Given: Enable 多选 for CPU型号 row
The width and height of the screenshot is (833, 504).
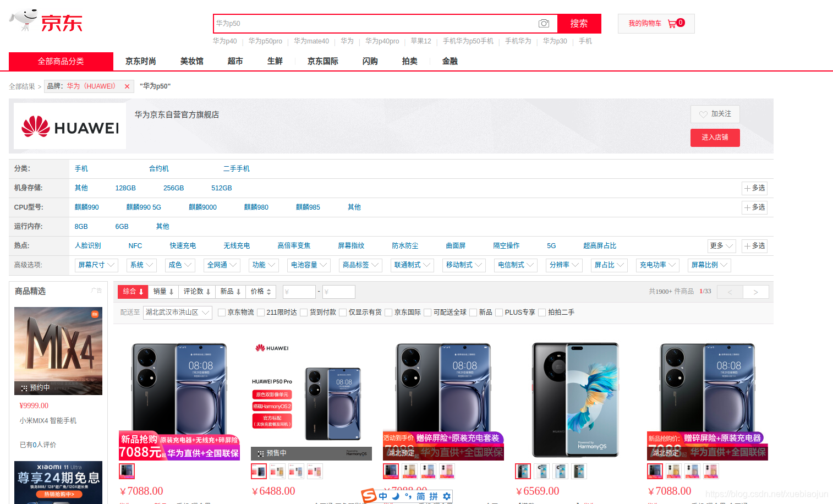Looking at the screenshot, I should coord(754,207).
